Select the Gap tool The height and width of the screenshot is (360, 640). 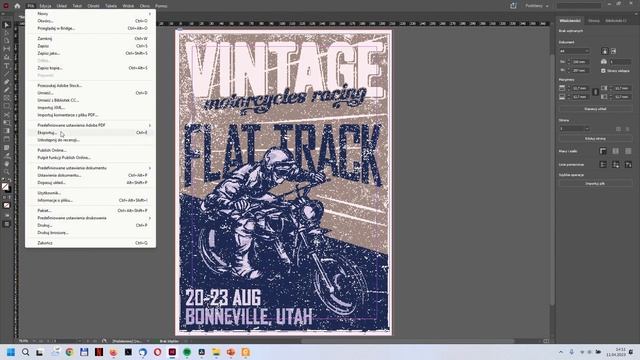click(6, 49)
